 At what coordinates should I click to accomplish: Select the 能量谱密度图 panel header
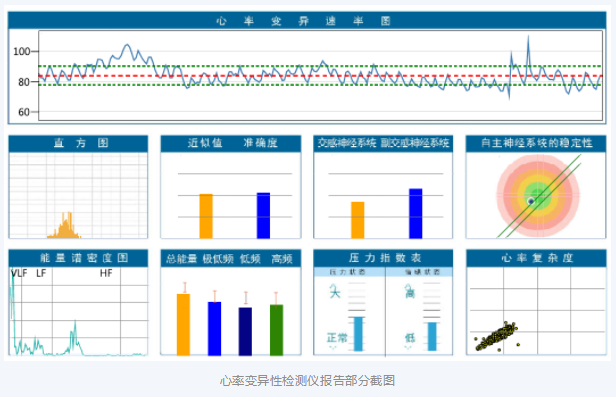(x=78, y=258)
